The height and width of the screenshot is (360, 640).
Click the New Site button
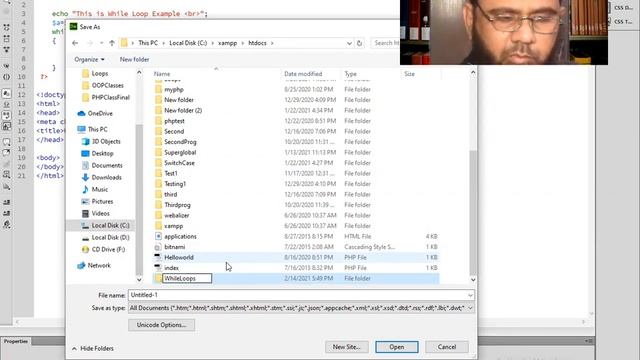[347, 347]
